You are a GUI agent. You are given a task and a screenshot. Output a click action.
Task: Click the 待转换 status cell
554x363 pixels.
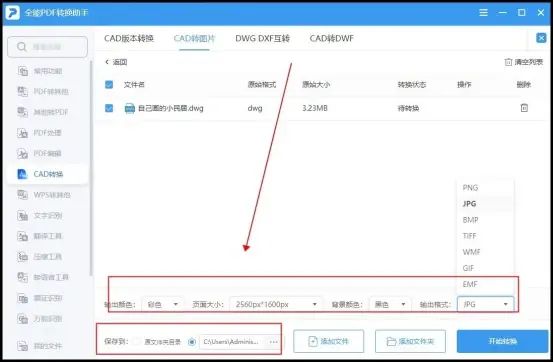click(408, 108)
